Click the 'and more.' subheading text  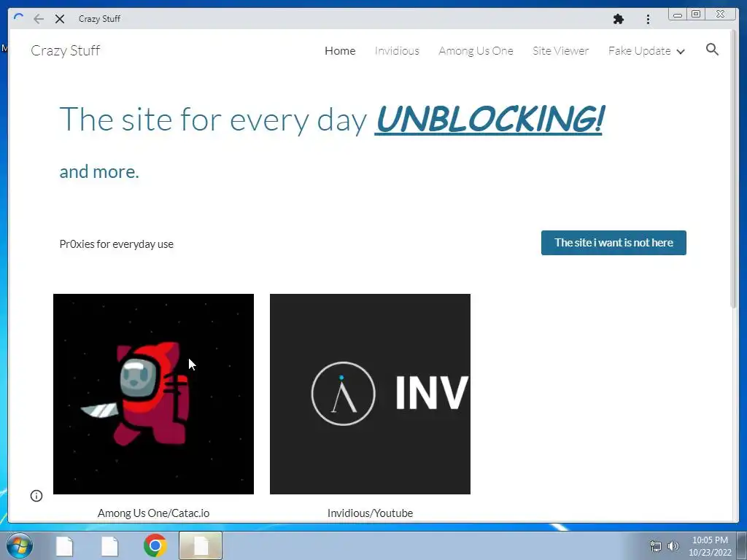point(99,171)
